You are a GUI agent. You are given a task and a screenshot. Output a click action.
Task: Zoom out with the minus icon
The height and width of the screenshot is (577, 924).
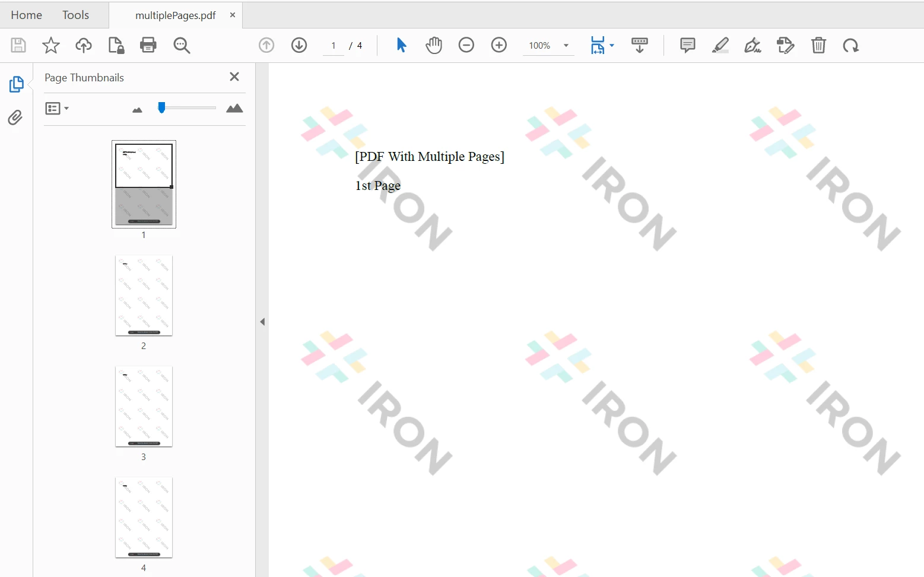click(x=466, y=45)
